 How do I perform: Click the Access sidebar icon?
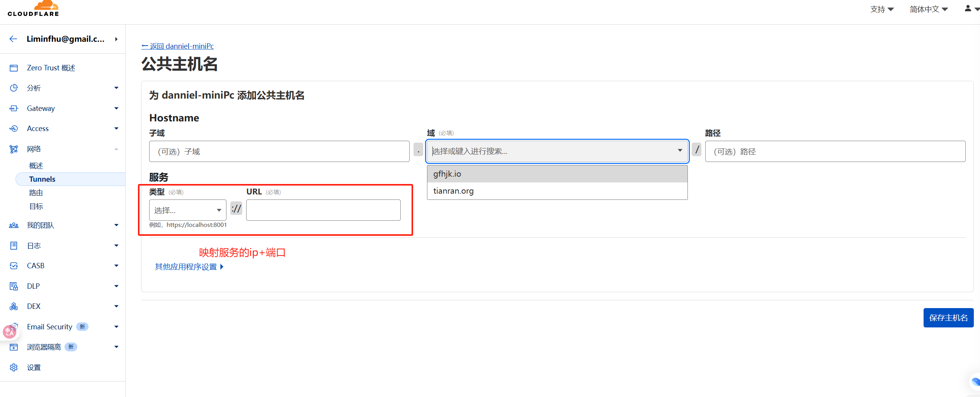pyautogui.click(x=14, y=128)
